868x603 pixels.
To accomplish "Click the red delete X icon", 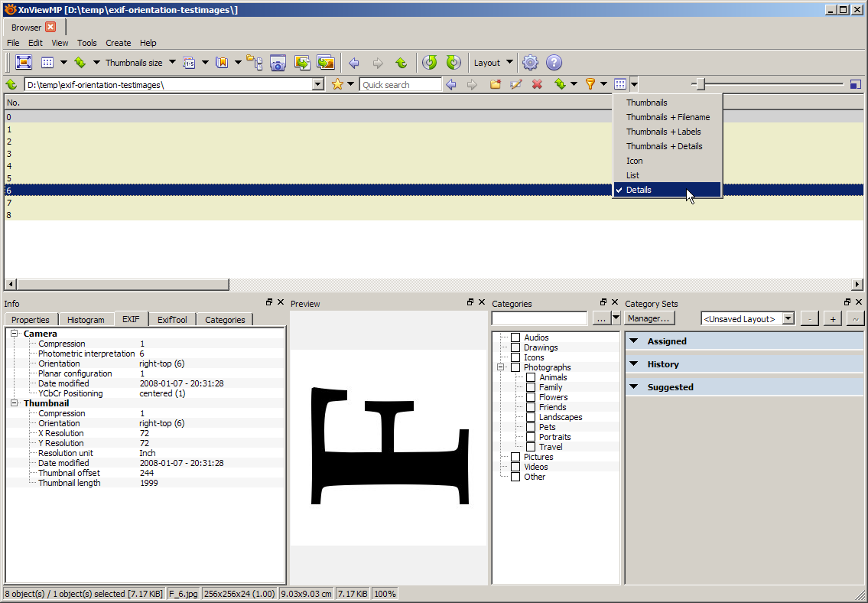I will point(537,84).
